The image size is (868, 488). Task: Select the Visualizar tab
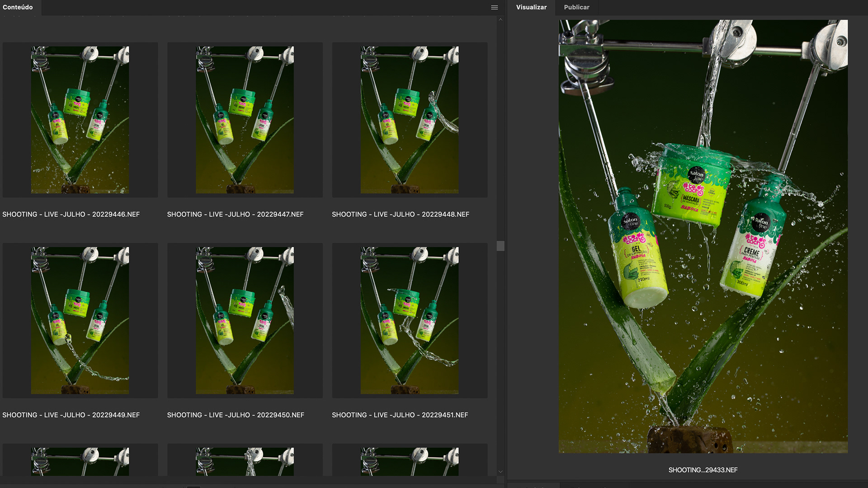point(531,7)
